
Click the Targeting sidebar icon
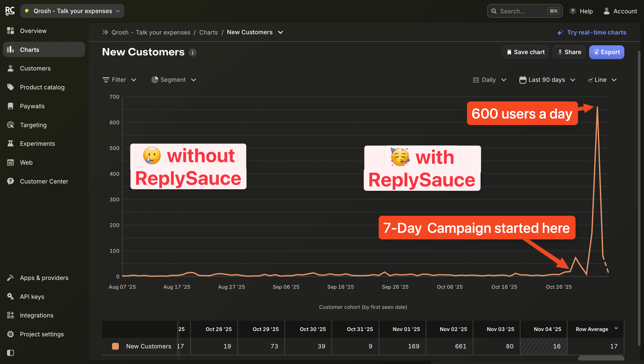tap(10, 125)
